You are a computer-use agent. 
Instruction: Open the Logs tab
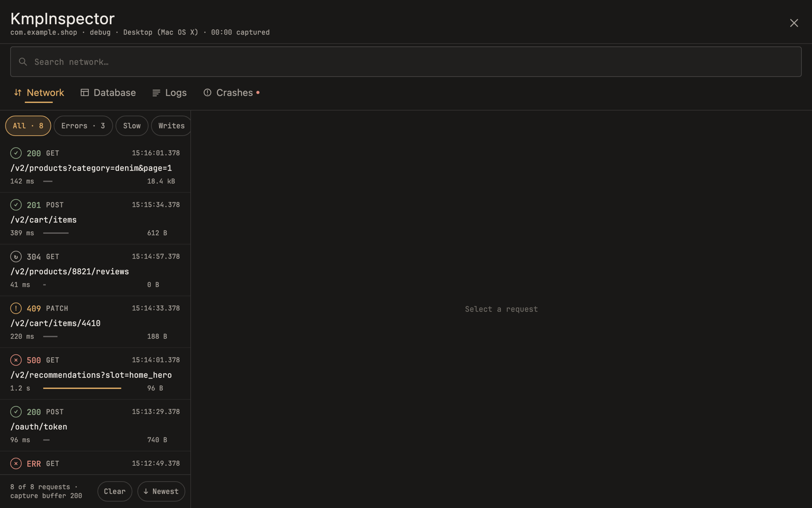point(170,92)
